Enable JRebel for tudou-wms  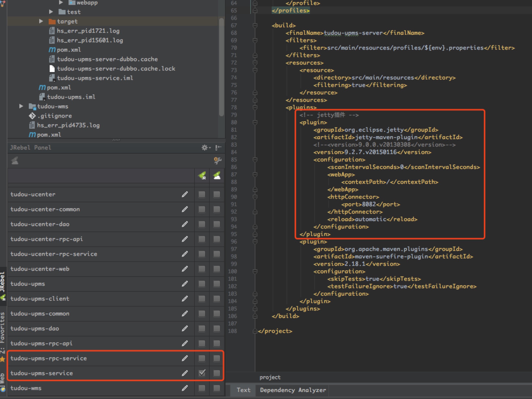(x=202, y=388)
